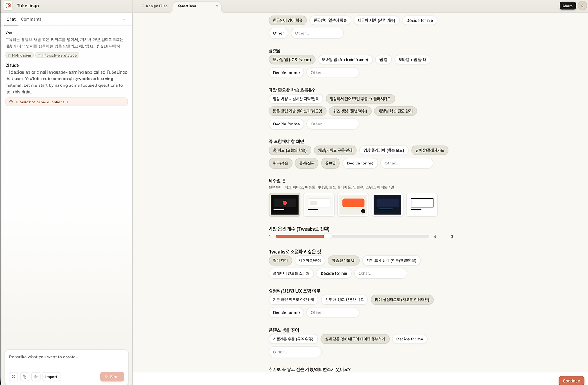The image size is (588, 385).
Task: Select the '웹 앱' platform option
Action: pyautogui.click(x=384, y=60)
